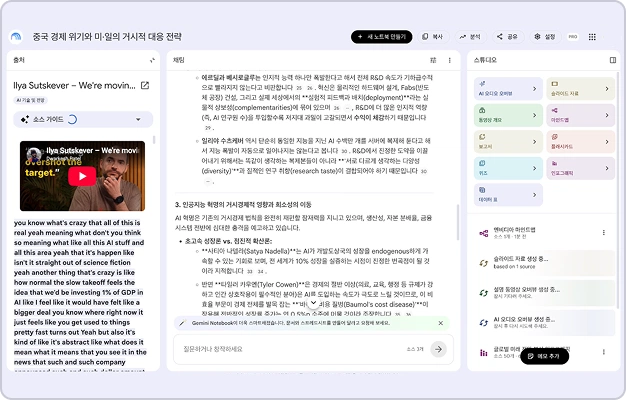Image resolution: width=626 pixels, height=400 pixels.
Task: Click the 퀴즈 card icon
Action: coord(482,163)
